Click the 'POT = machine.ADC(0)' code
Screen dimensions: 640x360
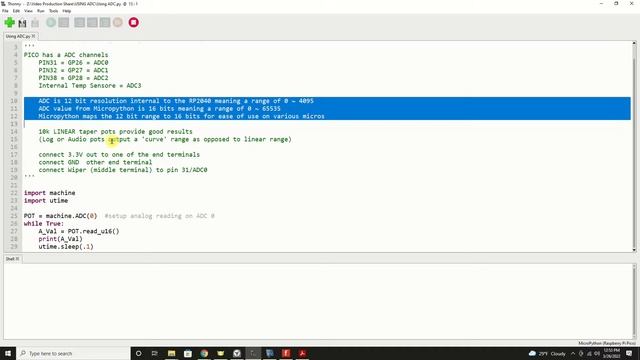coord(60,216)
